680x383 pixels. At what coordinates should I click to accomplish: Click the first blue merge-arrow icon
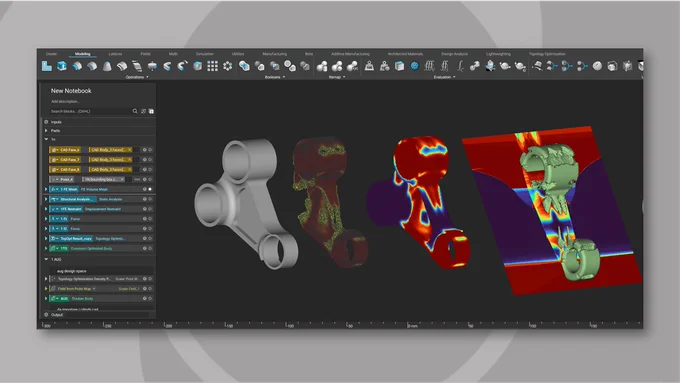point(552,66)
